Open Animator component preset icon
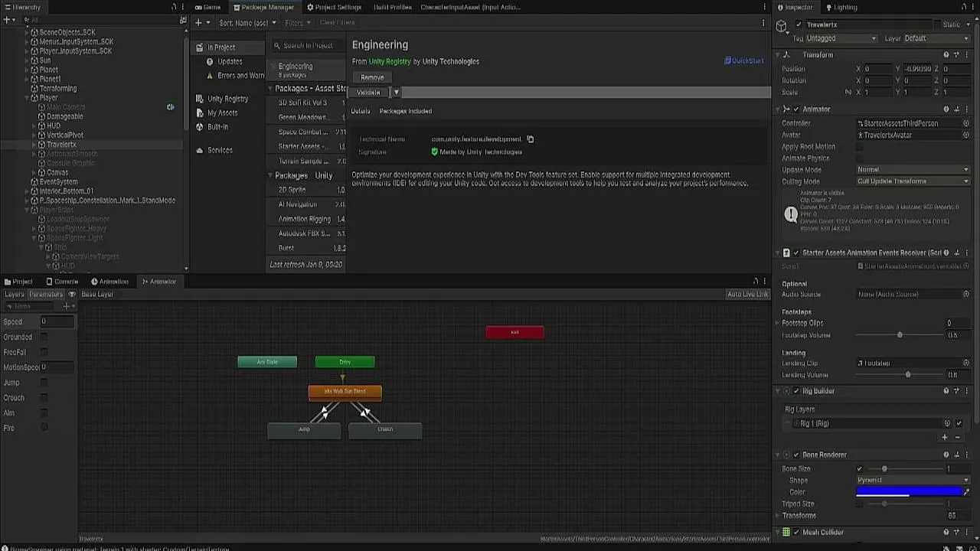The image size is (980, 551). click(x=956, y=109)
